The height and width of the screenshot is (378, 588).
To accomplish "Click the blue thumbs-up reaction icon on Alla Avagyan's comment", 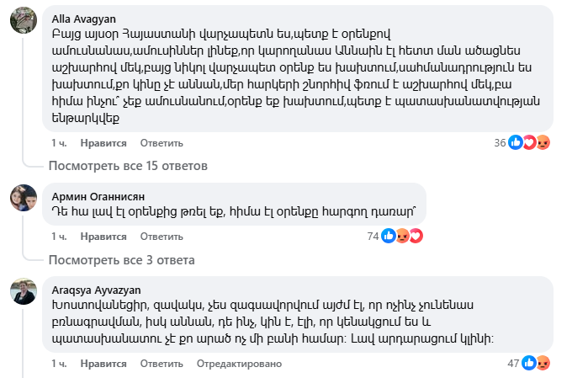I will click(x=515, y=142).
